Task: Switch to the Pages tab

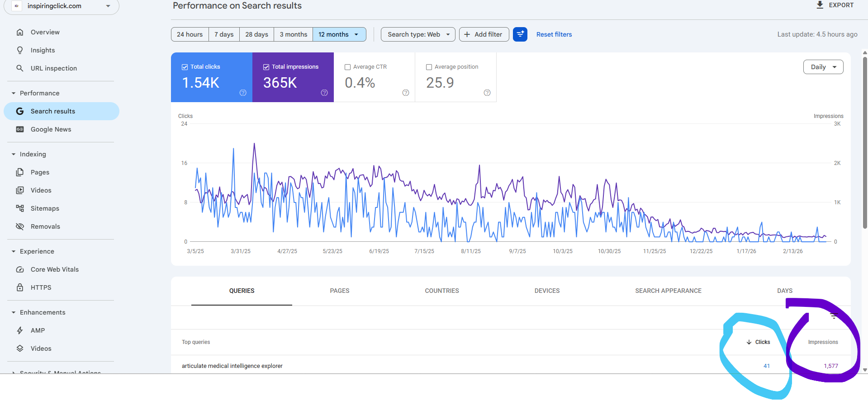Action: [339, 291]
